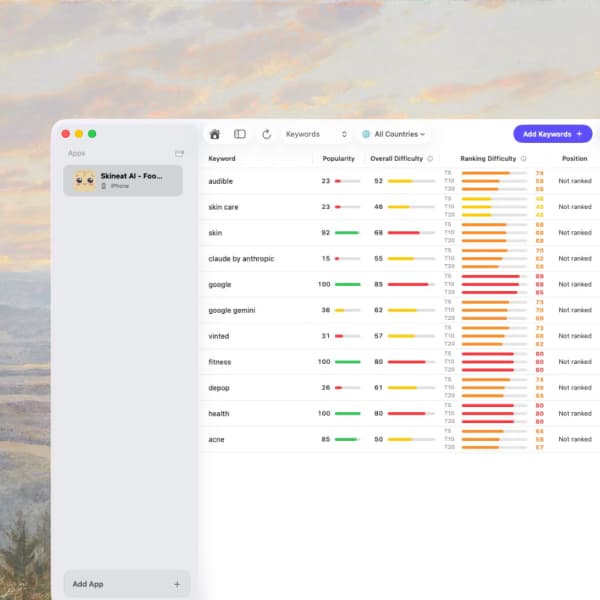Open the Keywords view selector

[316, 134]
